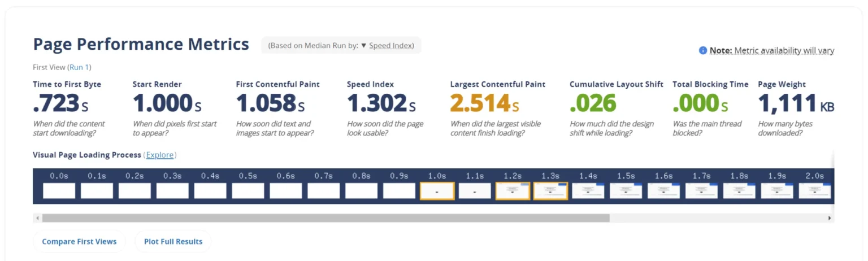Click the filmstrip scrollbar right arrow
The image size is (868, 261).
coord(830,218)
